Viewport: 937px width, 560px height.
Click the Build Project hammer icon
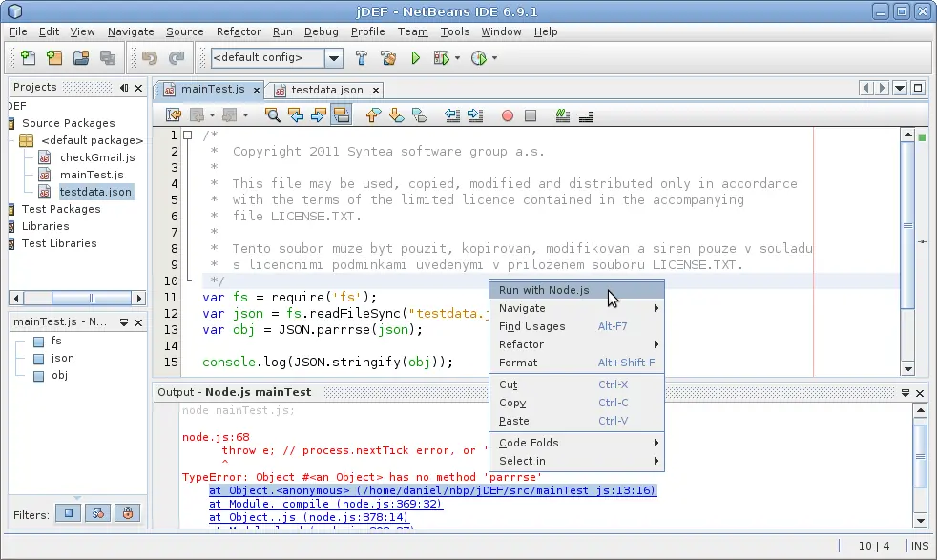click(361, 58)
